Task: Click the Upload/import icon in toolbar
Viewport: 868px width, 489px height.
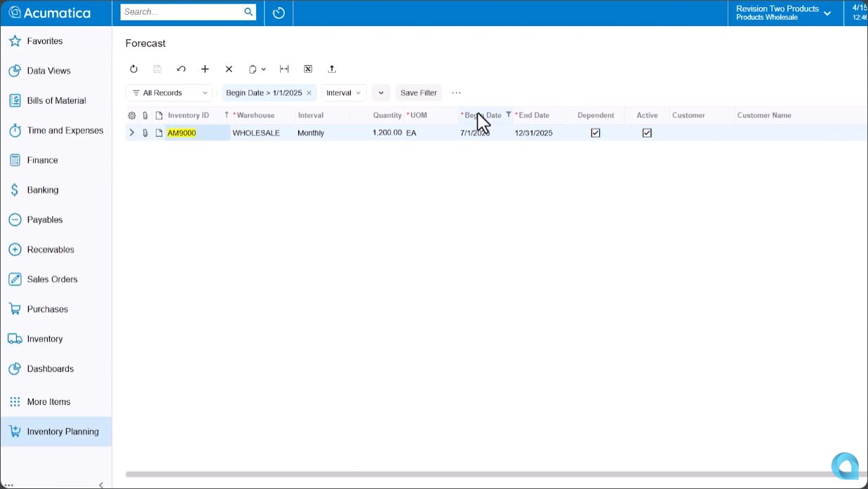Action: click(x=333, y=69)
